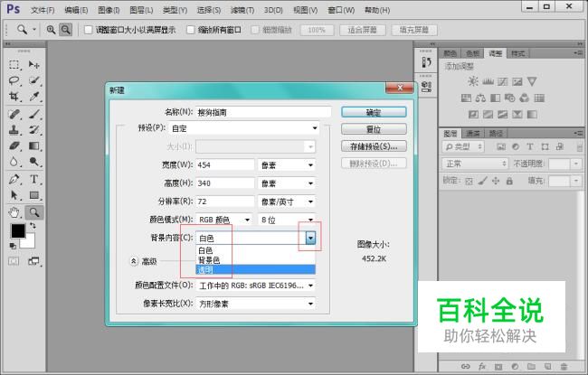Viewport: 588px width, 375px height.
Task: Select the Path Selection tool
Action: (14, 195)
